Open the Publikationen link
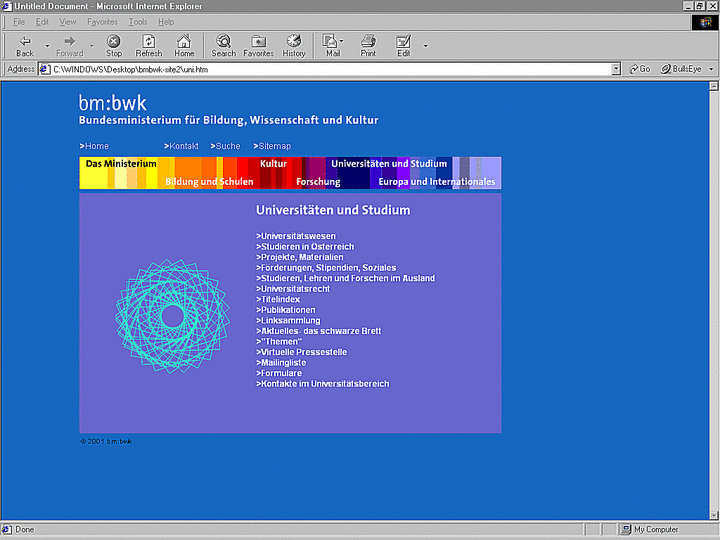 tap(286, 310)
